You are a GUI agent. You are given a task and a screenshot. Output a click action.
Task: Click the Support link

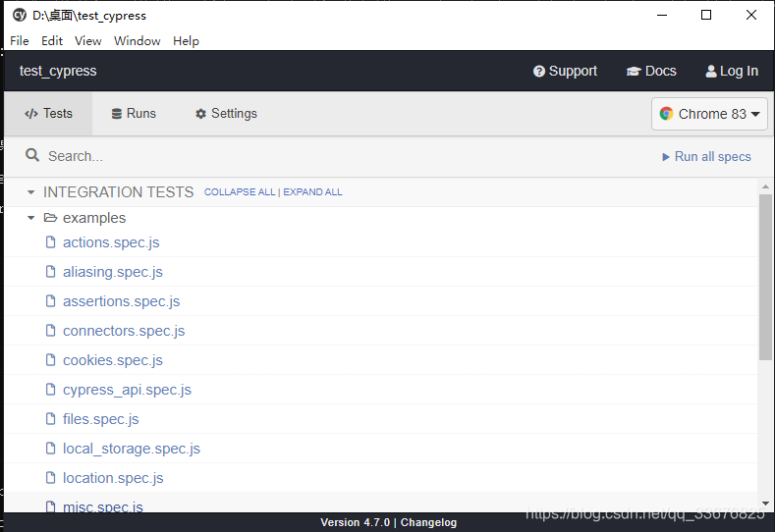tap(565, 71)
